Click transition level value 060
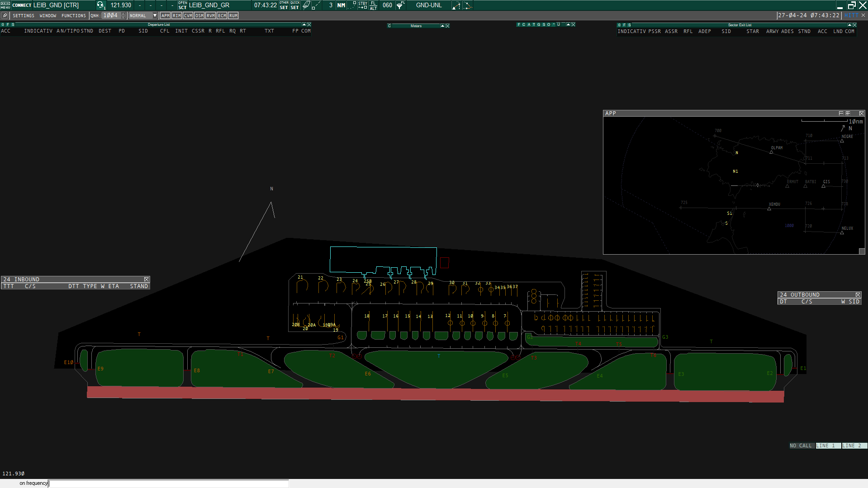The height and width of the screenshot is (488, 868). point(387,5)
